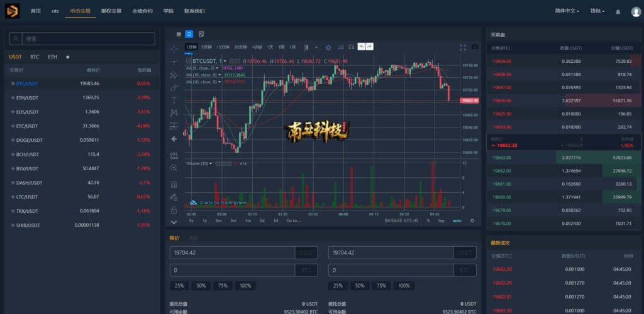
Task: Open the 永续合约 menu item
Action: (142, 11)
